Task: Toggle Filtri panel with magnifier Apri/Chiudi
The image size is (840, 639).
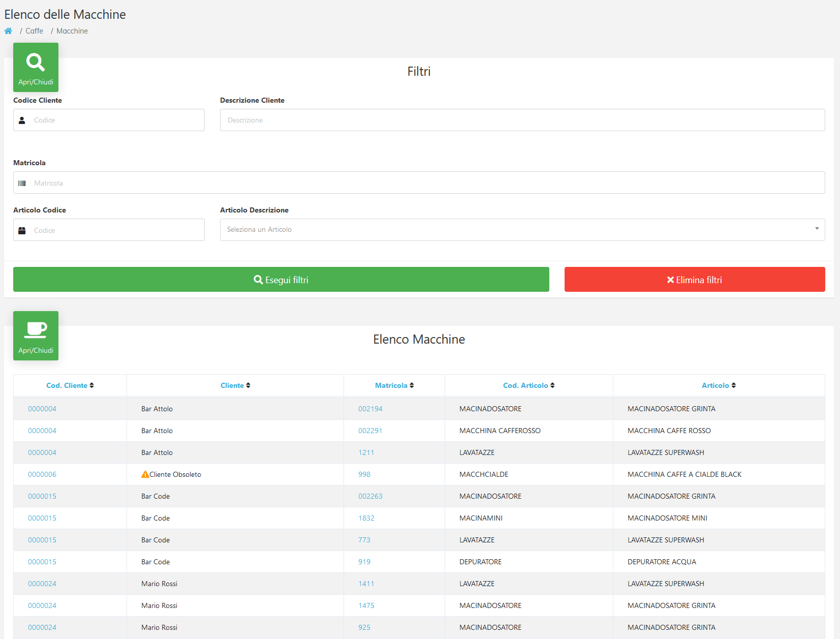Action: (x=36, y=67)
